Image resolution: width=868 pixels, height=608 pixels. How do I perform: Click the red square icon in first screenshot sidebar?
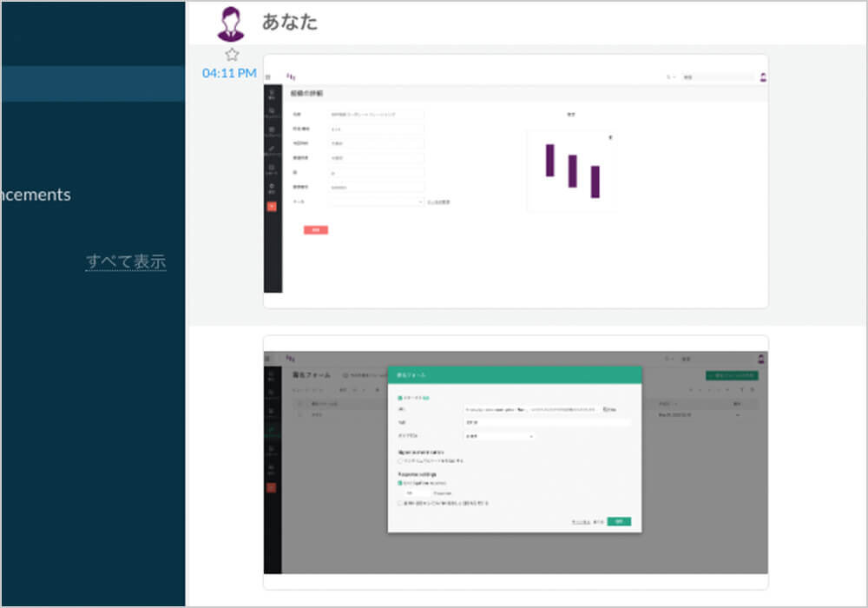(x=273, y=206)
